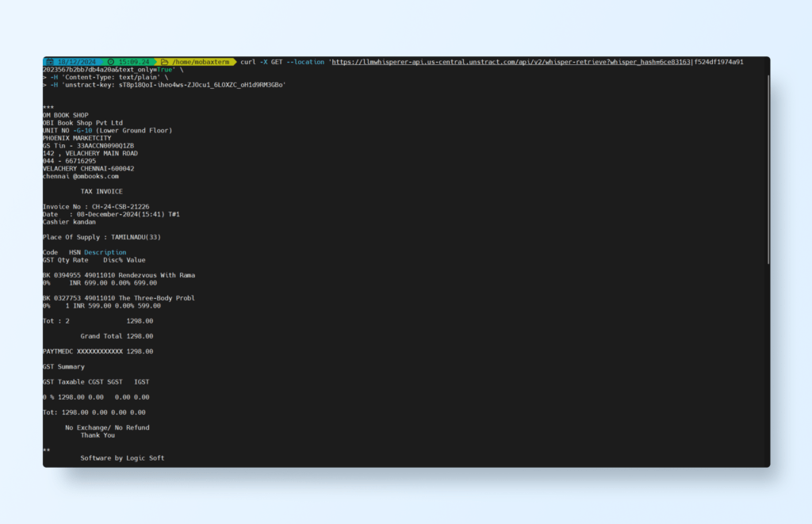Click the 'Software by Logic Soft' footer text

pos(122,458)
